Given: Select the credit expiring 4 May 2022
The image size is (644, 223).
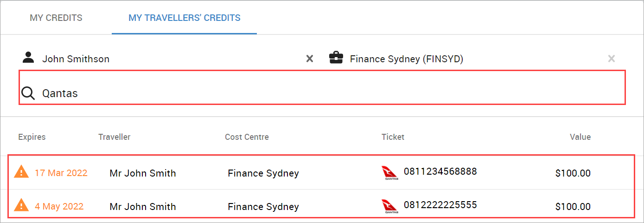Looking at the screenshot, I should (x=322, y=206).
